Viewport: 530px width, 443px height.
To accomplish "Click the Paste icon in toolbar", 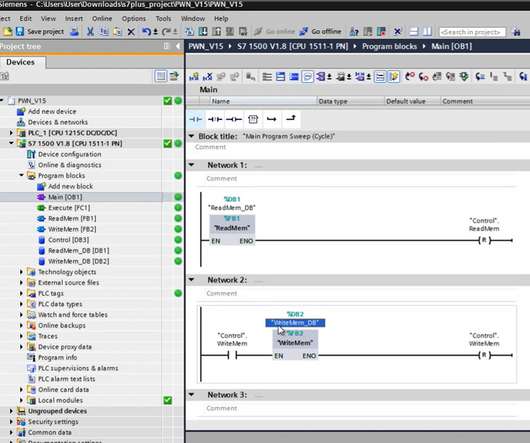I will [117, 32].
